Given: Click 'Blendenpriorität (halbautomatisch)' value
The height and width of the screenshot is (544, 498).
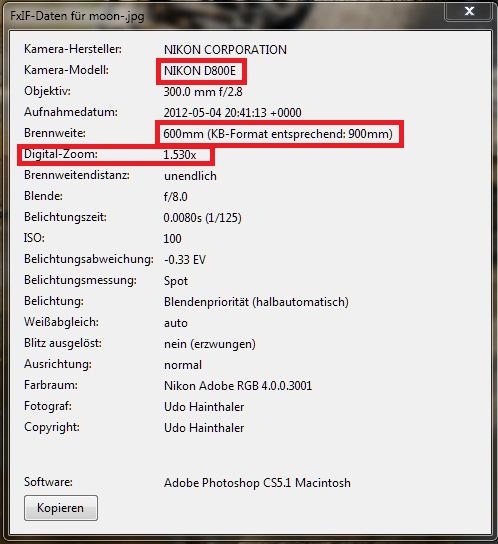Looking at the screenshot, I should (x=256, y=302).
